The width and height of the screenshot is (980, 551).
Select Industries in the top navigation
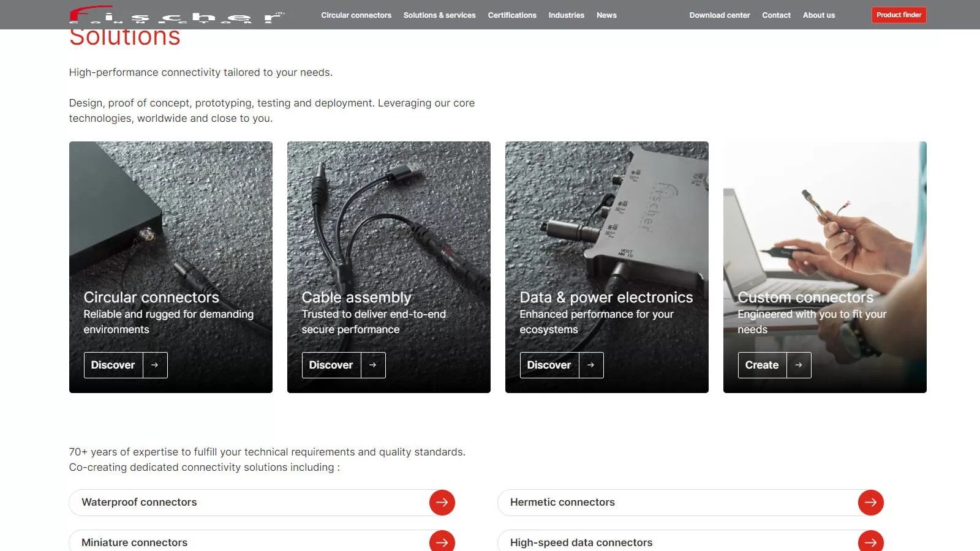[566, 15]
